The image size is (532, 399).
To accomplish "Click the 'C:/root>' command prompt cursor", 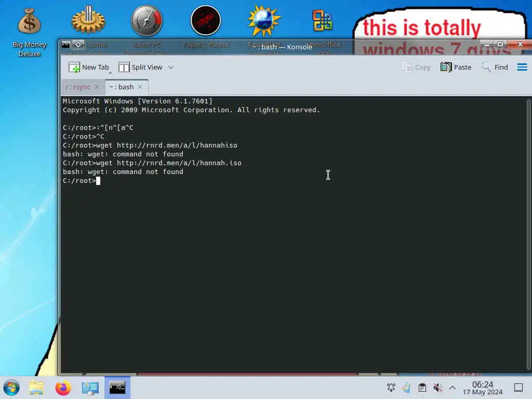I will (98, 180).
